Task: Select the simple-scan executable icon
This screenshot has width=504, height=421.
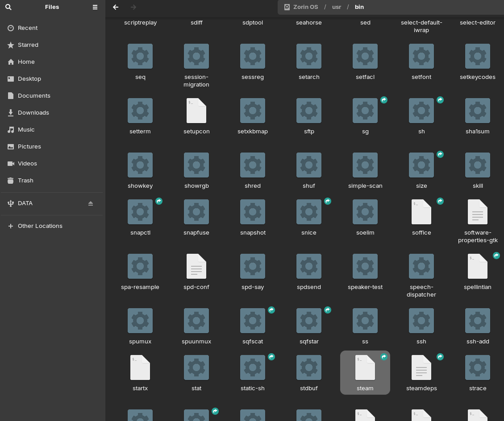Action: [x=365, y=165]
